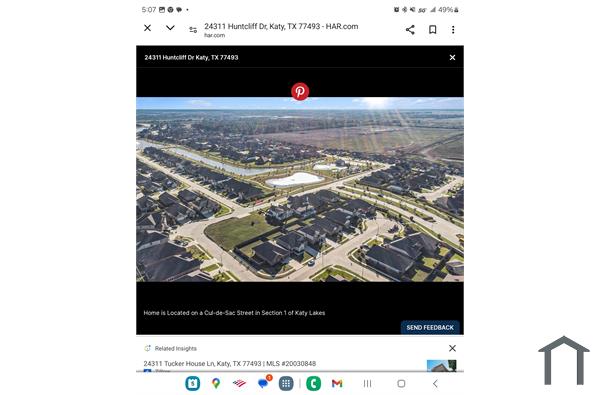
Task: Open the green C phone app in the dock
Action: (x=313, y=383)
